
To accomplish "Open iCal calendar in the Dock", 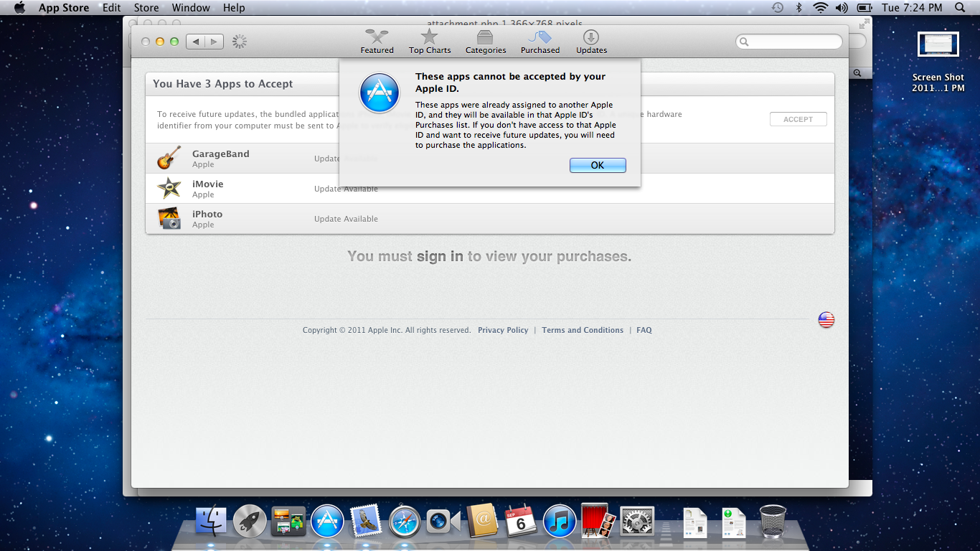I will (x=521, y=522).
